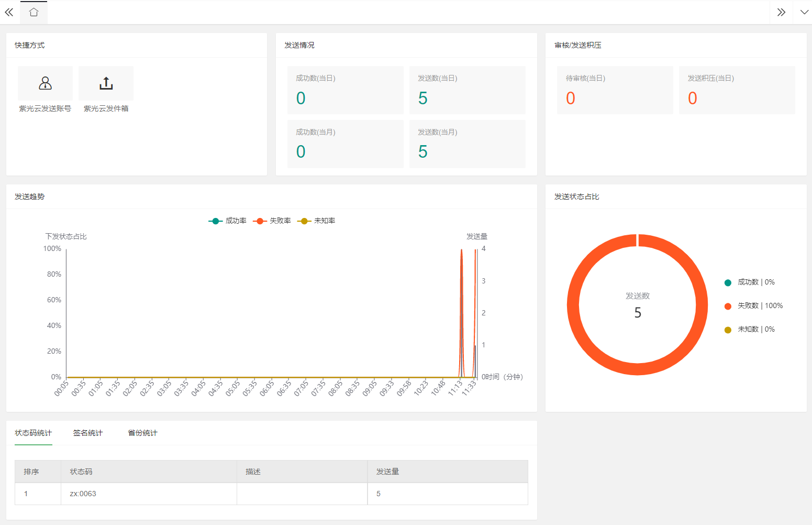Open the 紫光云发件箱 upload icon
The image size is (812, 525).
click(x=106, y=83)
